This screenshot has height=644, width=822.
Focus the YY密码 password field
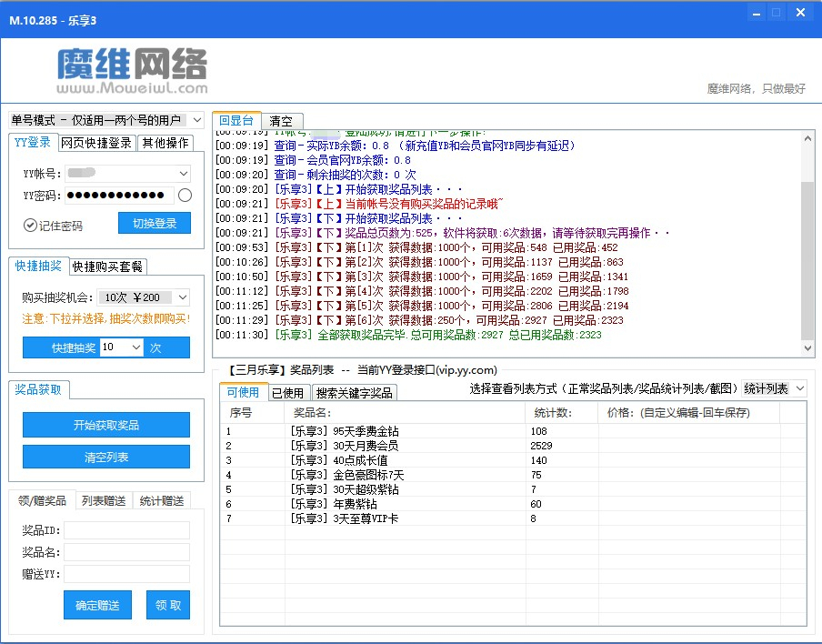click(119, 196)
